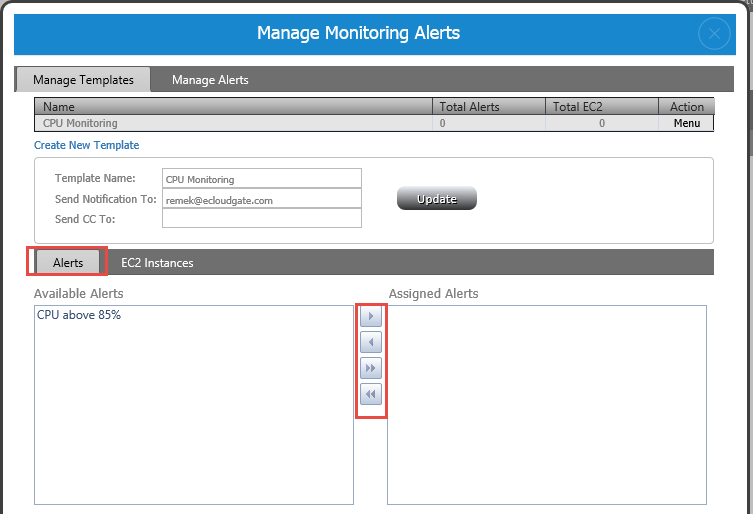
Task: Sort by the Total EC2 column header
Action: pos(602,106)
